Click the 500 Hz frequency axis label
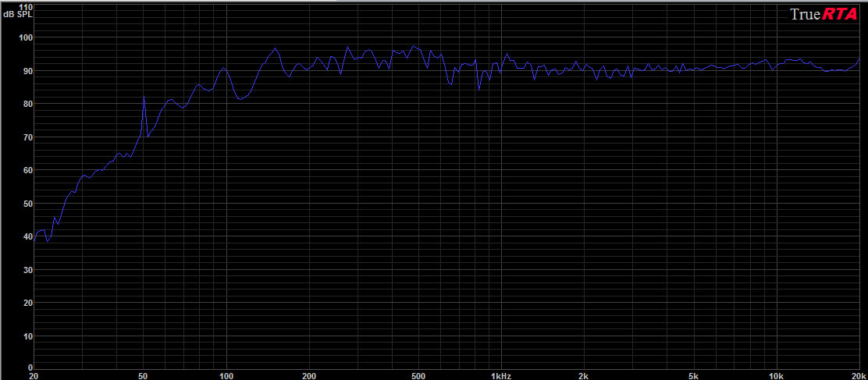This screenshot has width=868, height=380. [x=418, y=375]
